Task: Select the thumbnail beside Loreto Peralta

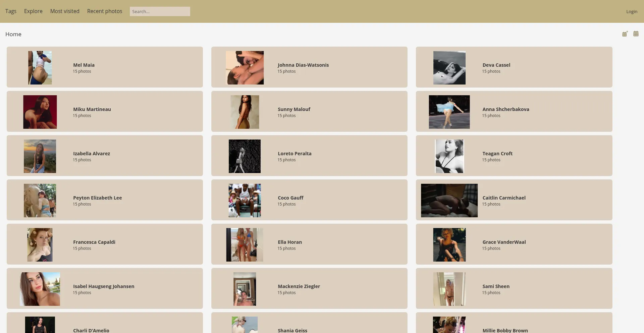Action: pyautogui.click(x=245, y=156)
